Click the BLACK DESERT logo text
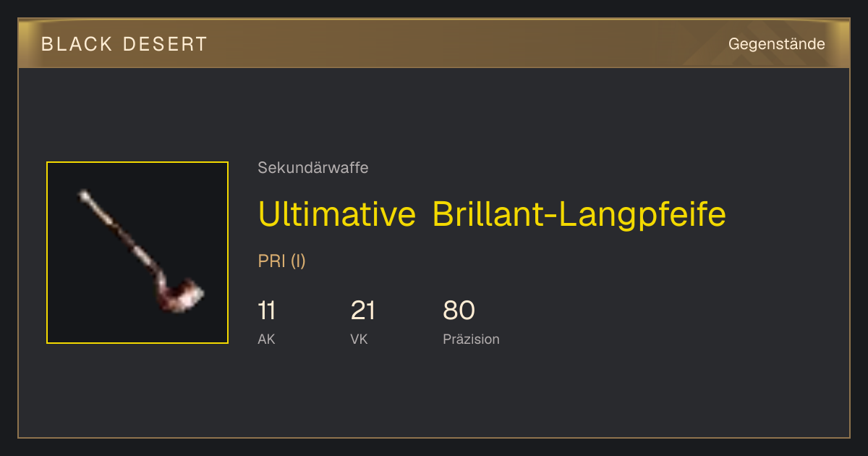The height and width of the screenshot is (456, 868). click(124, 44)
